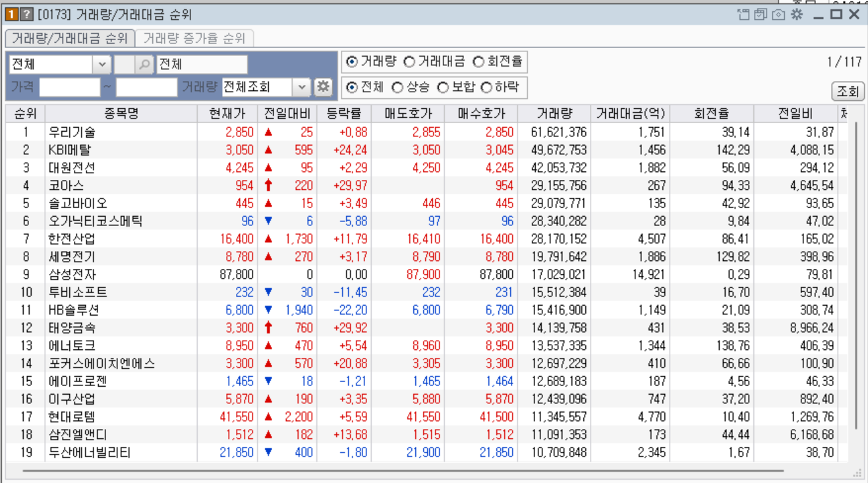Click the 조회 search button
This screenshot has width=868, height=483.
click(848, 91)
